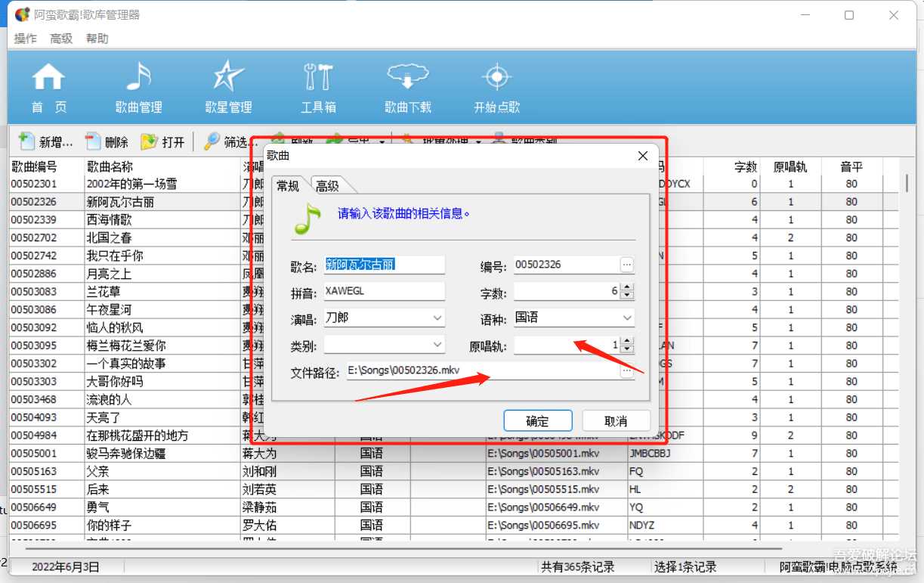Increase 字数 with the up stepper arrow
The image size is (924, 583).
coord(626,287)
